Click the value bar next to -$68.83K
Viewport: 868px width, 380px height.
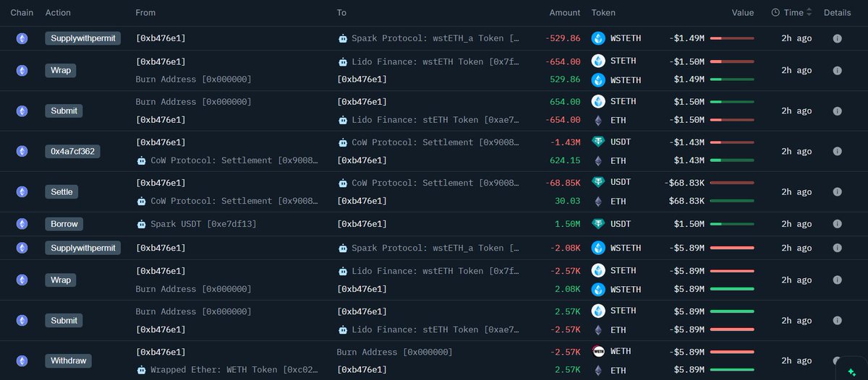click(x=732, y=183)
